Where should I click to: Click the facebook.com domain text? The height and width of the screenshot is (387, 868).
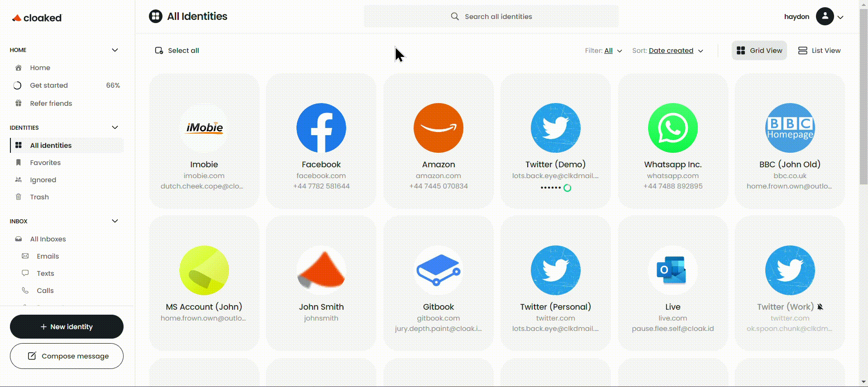point(321,176)
